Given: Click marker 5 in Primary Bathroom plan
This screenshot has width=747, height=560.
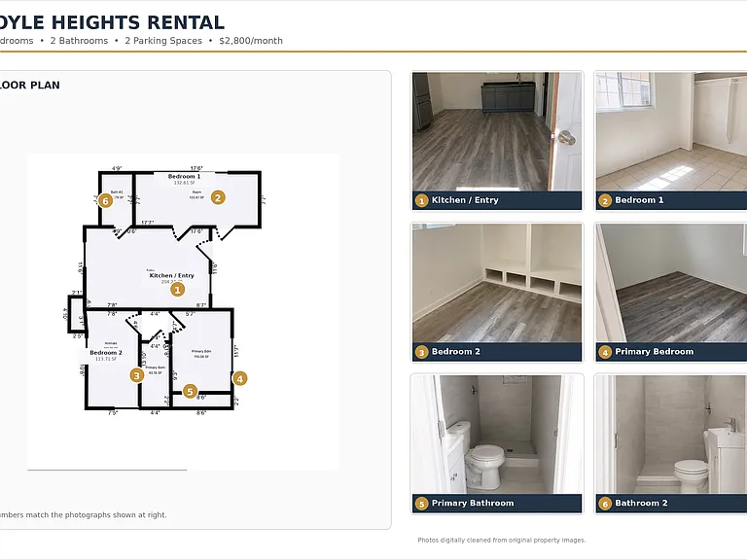Looking at the screenshot, I should (x=190, y=392).
